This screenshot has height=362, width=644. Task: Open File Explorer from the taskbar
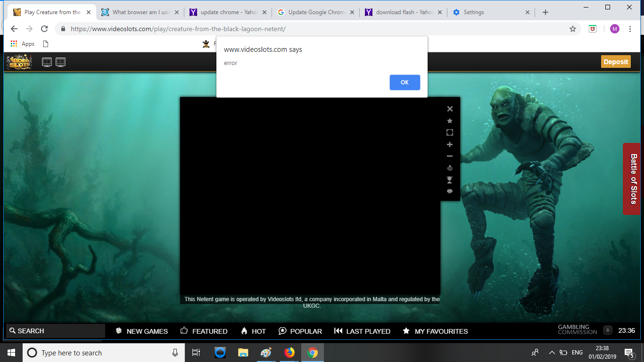click(x=243, y=353)
